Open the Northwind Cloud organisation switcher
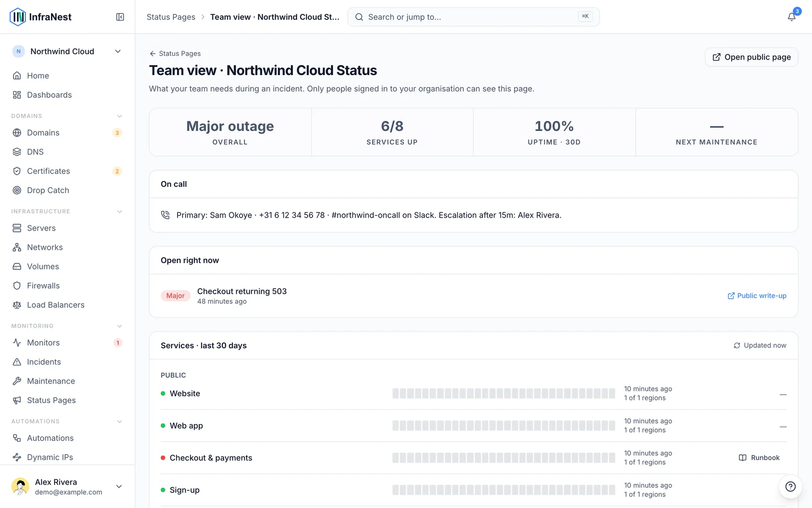The height and width of the screenshot is (508, 812). click(x=67, y=52)
